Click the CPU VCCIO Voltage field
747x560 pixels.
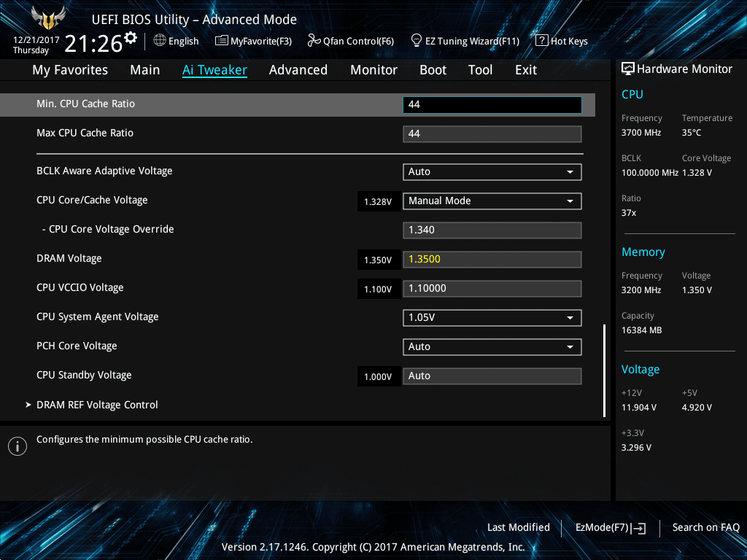[x=492, y=289]
